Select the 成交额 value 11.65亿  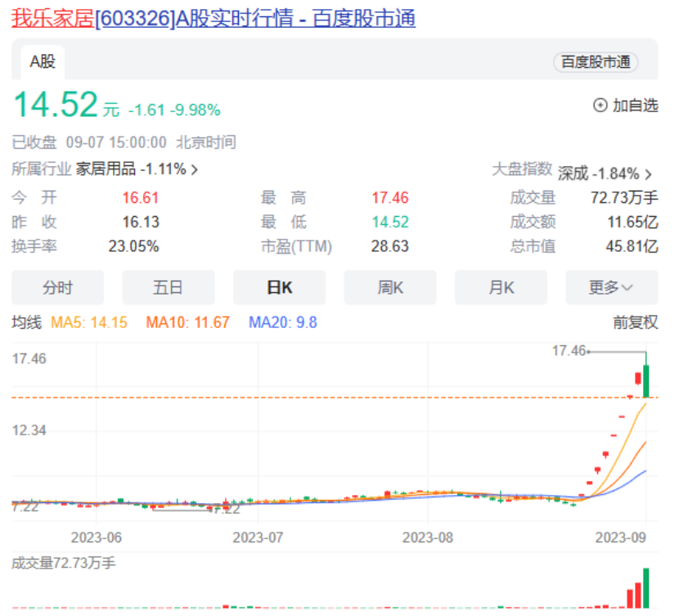(x=632, y=222)
